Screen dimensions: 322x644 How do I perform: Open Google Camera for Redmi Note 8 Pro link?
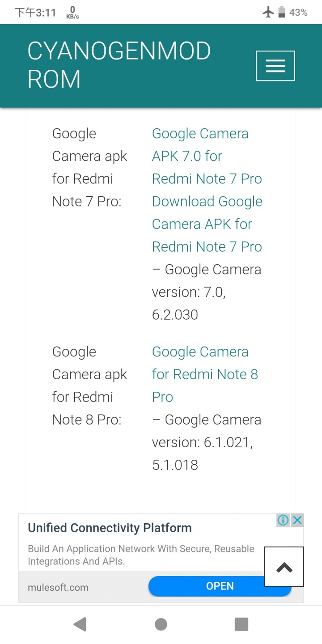[x=205, y=374]
